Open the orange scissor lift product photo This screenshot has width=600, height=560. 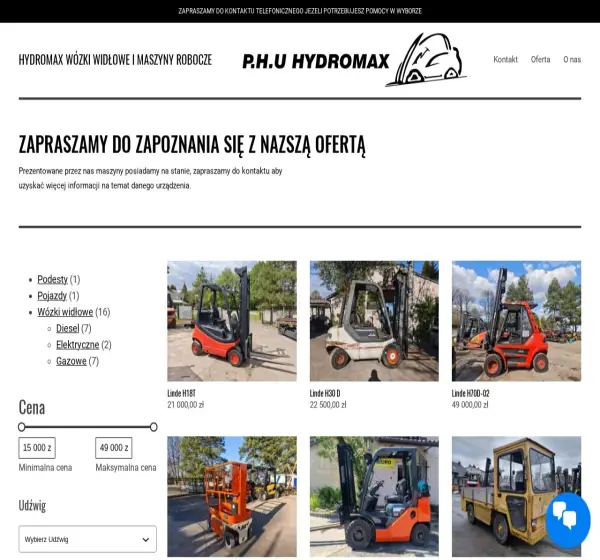[232, 496]
